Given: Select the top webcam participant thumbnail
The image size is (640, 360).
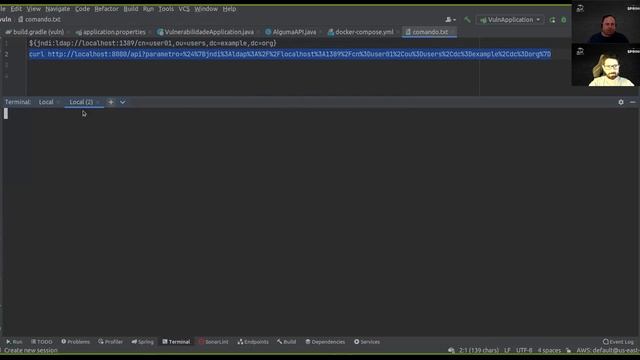Looking at the screenshot, I should click(606, 22).
